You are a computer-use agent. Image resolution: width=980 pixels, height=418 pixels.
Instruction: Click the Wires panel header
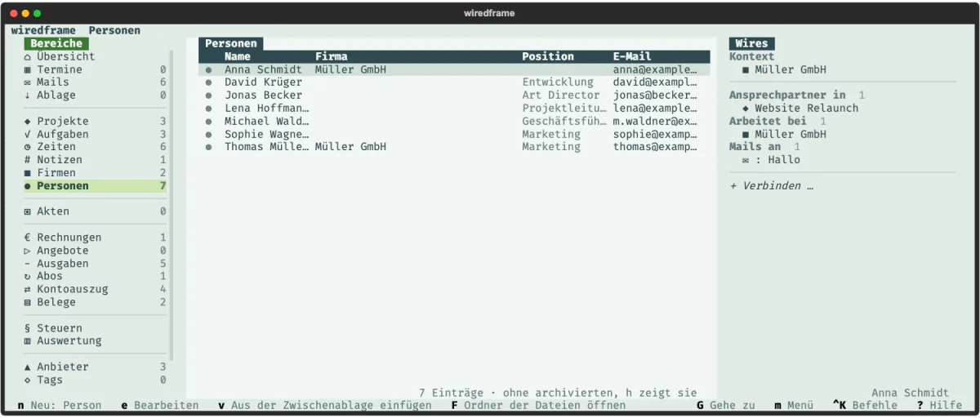pos(752,43)
